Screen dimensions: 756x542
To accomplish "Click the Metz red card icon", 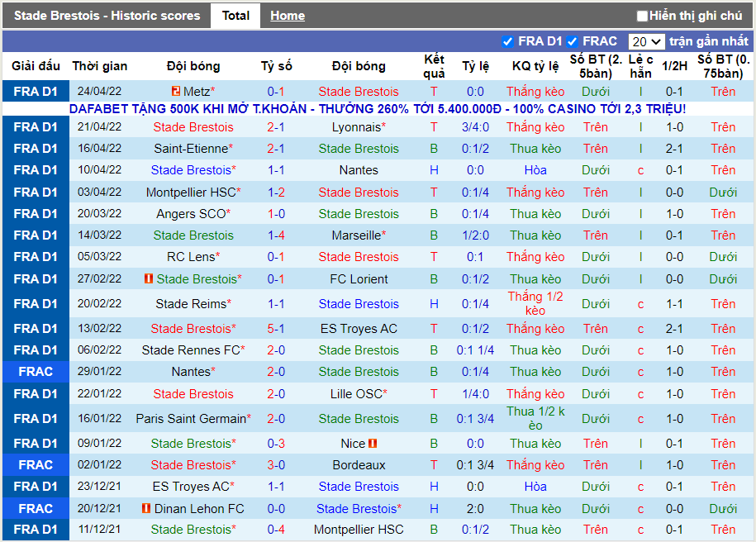I will pyautogui.click(x=175, y=91).
